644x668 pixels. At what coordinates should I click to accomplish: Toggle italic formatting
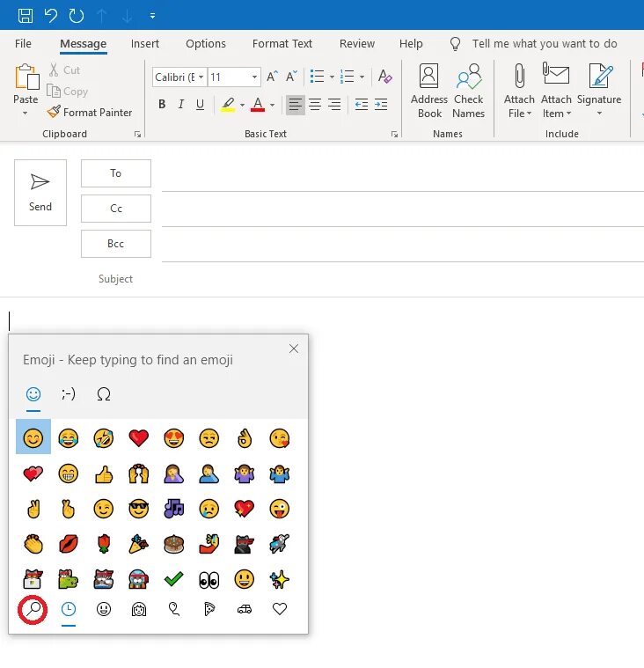pos(181,104)
